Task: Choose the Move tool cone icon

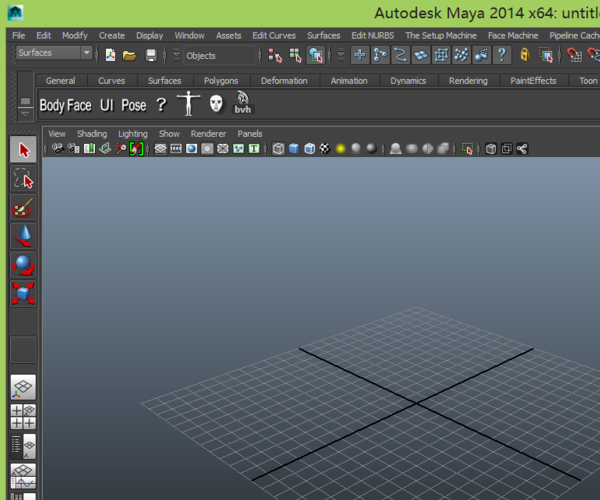Action: click(x=23, y=237)
